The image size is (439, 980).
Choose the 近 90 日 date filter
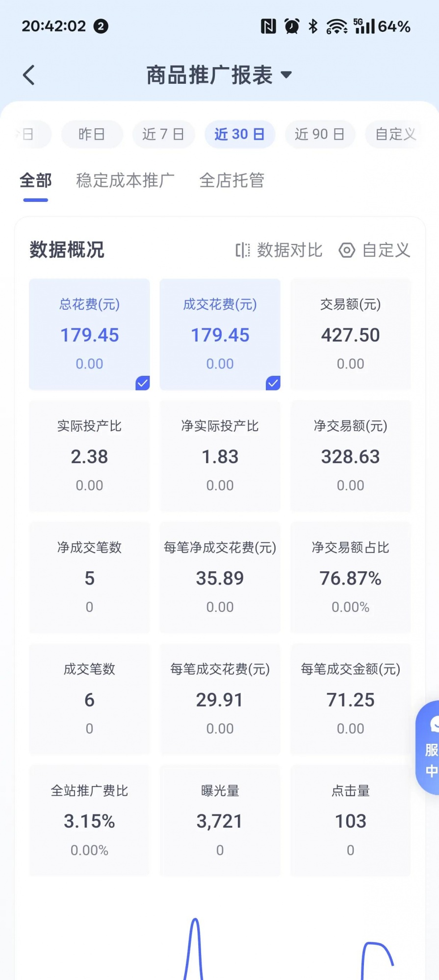pyautogui.click(x=319, y=134)
